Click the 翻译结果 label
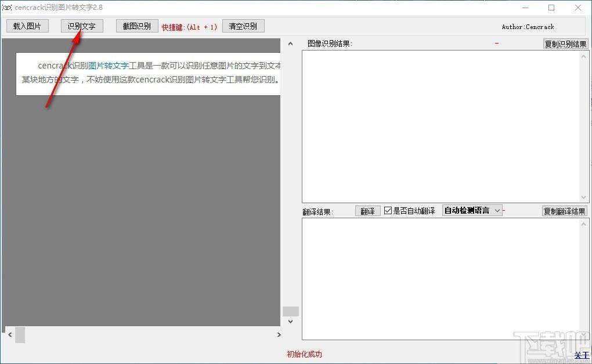The image size is (592, 364). tap(317, 212)
